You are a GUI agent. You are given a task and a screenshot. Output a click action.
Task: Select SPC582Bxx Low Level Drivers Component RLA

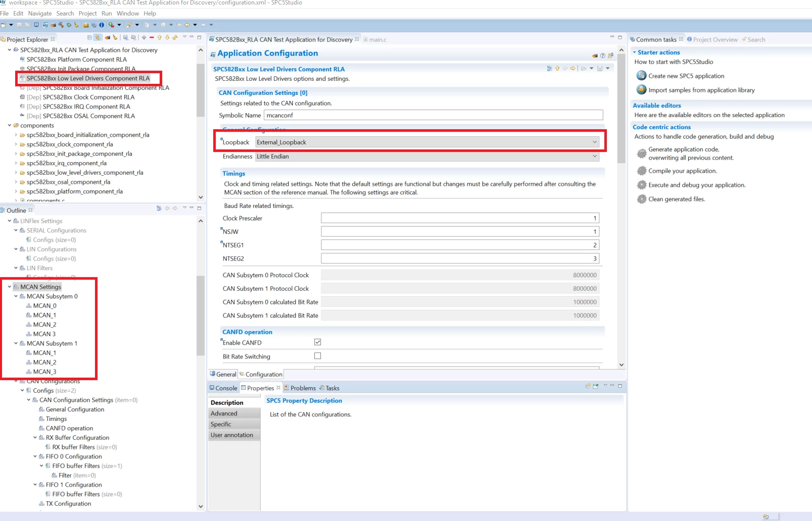tap(88, 78)
